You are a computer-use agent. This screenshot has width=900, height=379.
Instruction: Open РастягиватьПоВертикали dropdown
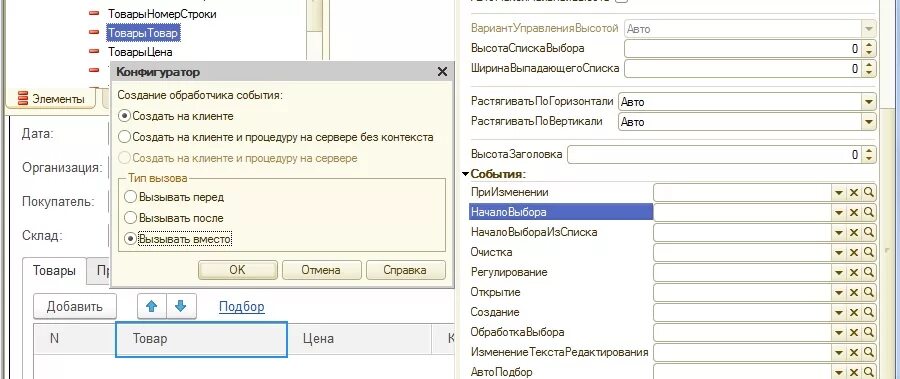point(868,122)
